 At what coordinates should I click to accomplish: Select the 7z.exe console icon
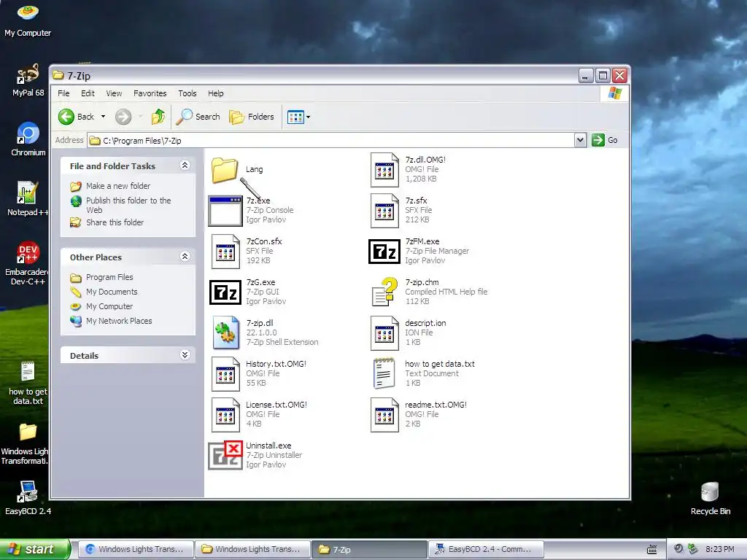click(225, 211)
